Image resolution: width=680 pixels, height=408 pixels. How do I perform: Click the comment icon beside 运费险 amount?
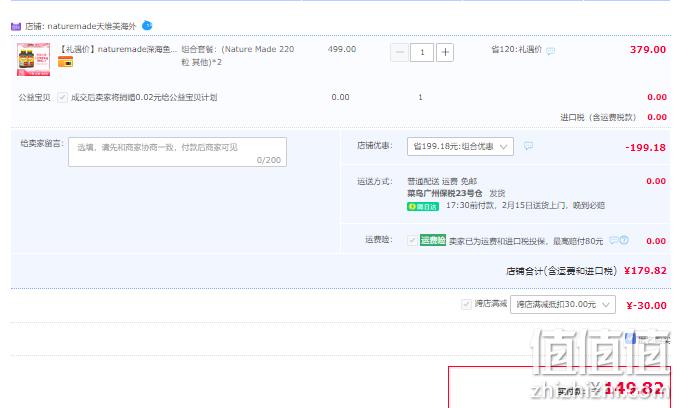point(614,240)
